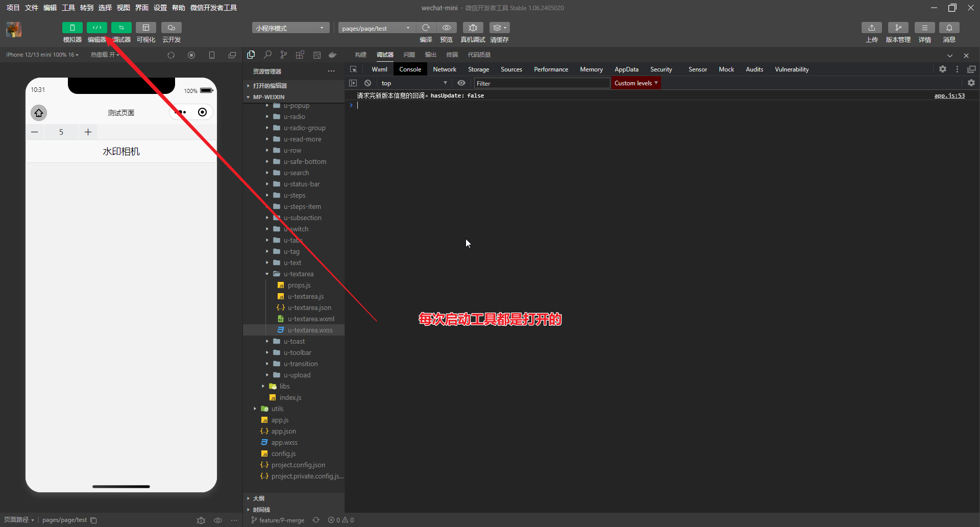The image size is (980, 527).
Task: Open version management (版本管理)
Action: [x=898, y=28]
